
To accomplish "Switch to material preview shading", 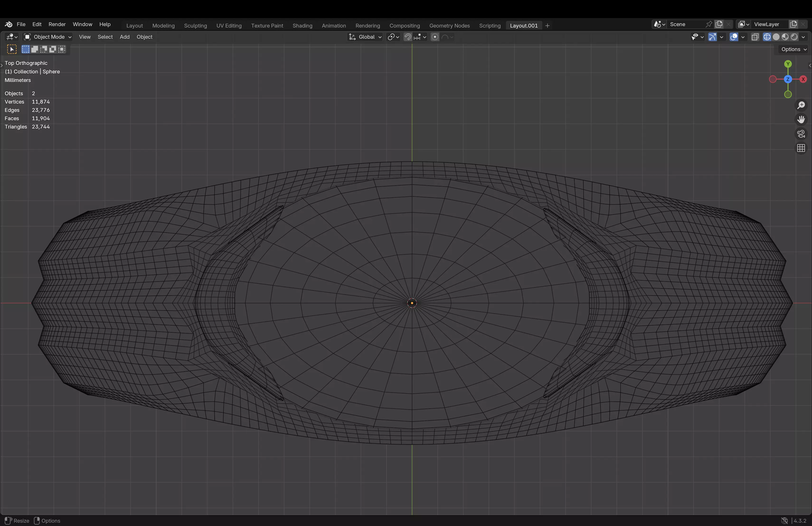I will click(785, 37).
